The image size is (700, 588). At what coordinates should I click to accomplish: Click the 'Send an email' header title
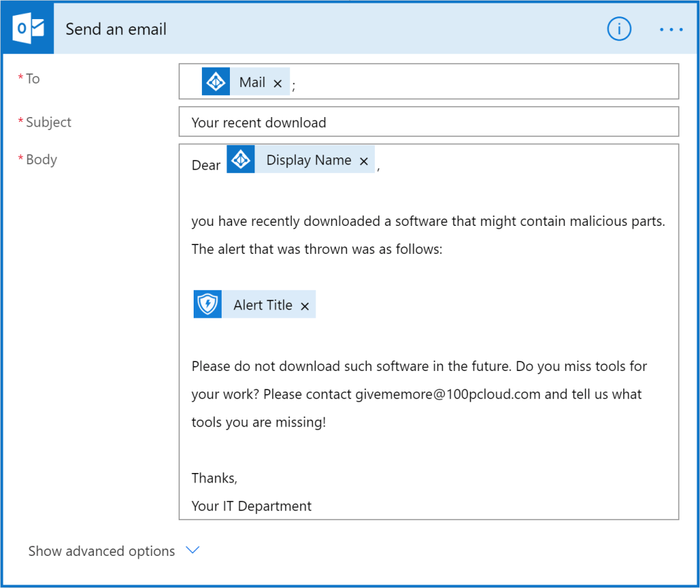point(116,29)
